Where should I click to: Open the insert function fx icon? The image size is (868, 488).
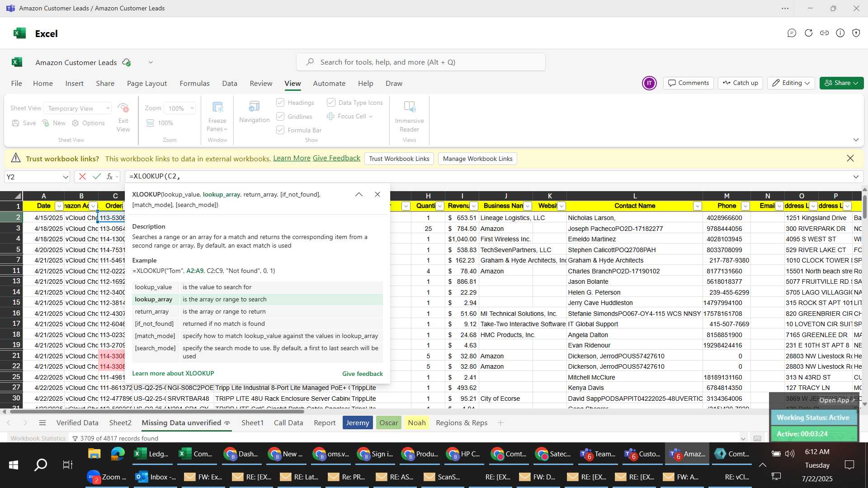[x=109, y=177]
